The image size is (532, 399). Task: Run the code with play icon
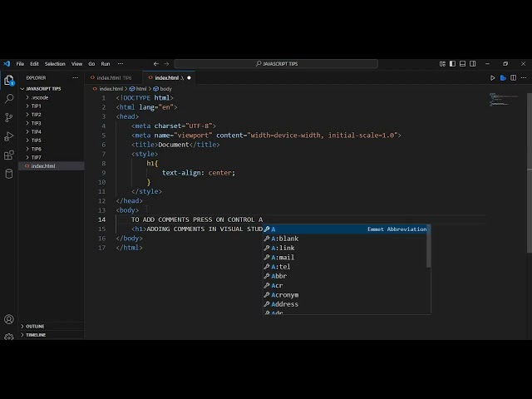pos(493,78)
